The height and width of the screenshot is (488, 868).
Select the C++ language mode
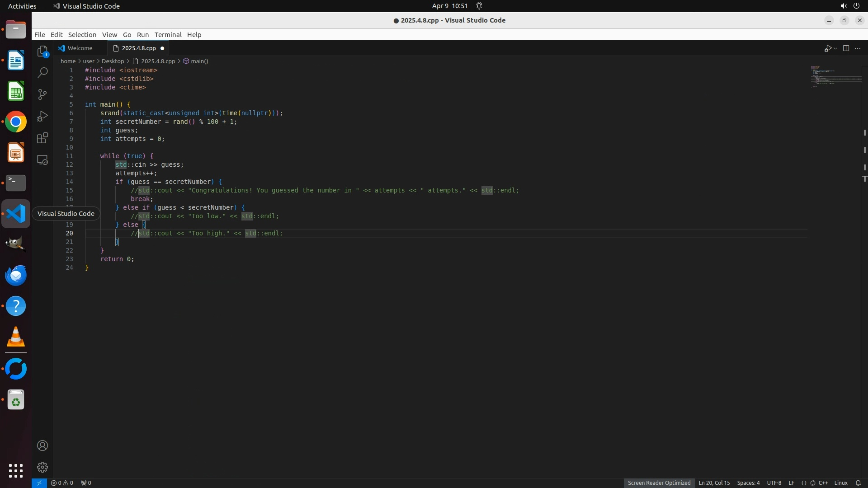click(823, 483)
